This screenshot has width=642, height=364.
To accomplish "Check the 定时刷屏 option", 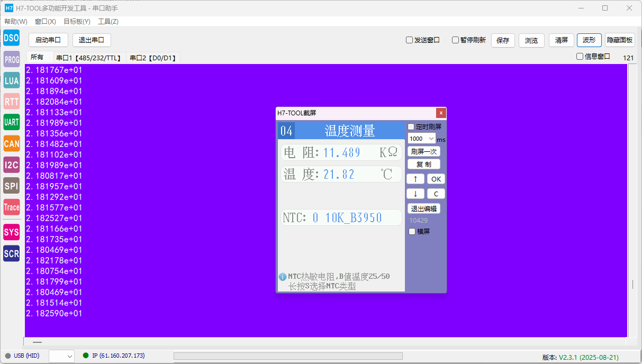I will tap(411, 127).
